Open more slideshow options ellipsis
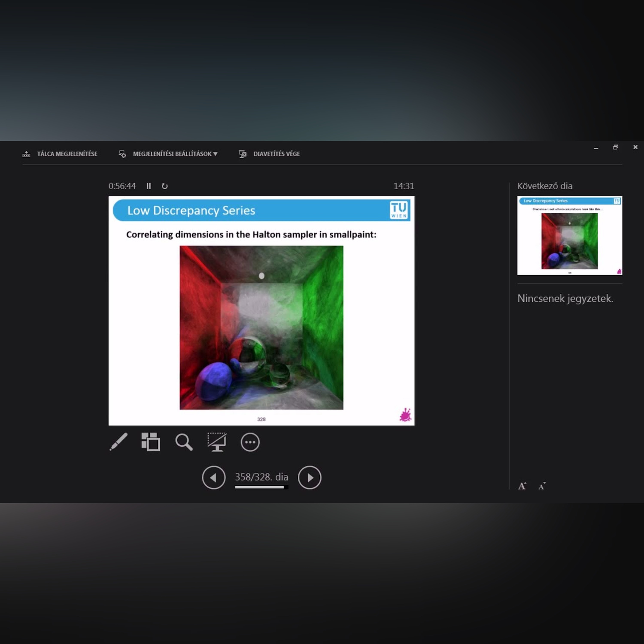This screenshot has height=644, width=644. [250, 442]
